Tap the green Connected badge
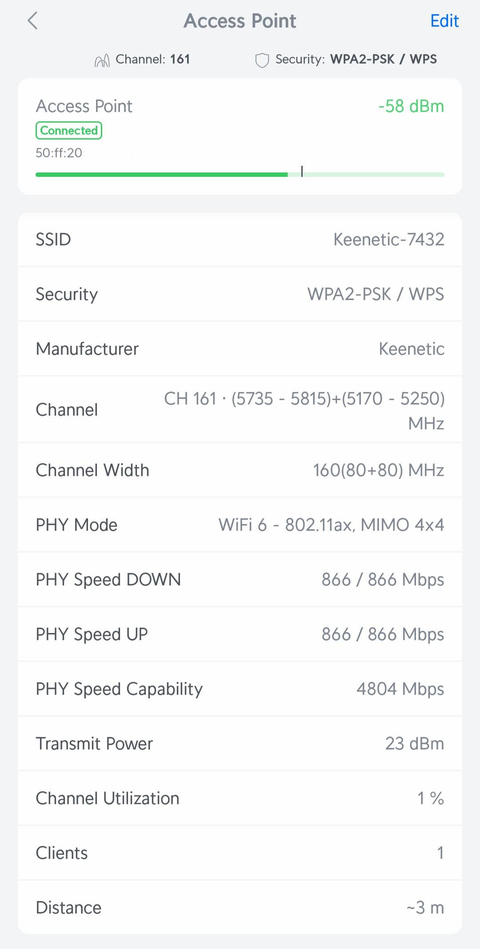 pyautogui.click(x=68, y=131)
